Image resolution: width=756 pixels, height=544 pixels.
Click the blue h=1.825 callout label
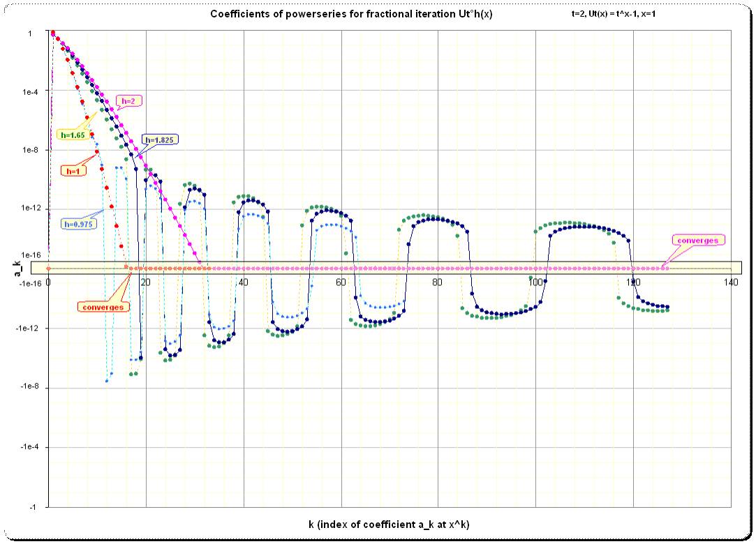click(158, 139)
